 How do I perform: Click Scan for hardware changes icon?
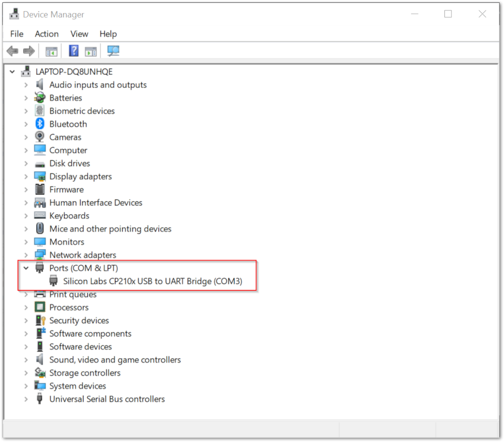click(x=113, y=51)
